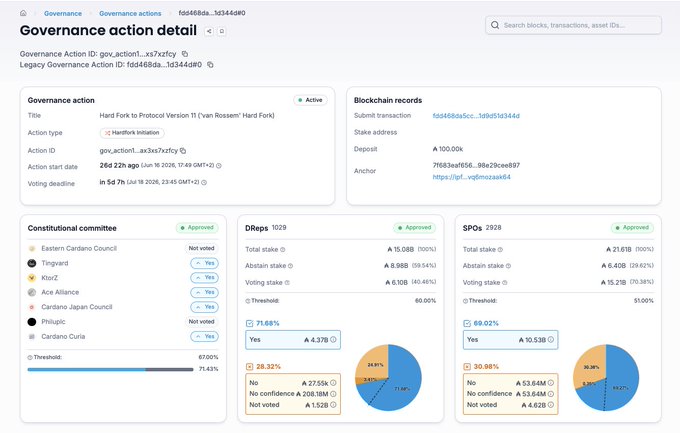Click the SPOs Threshold info icon
Viewport: 680px width, 433px height.
tap(465, 301)
